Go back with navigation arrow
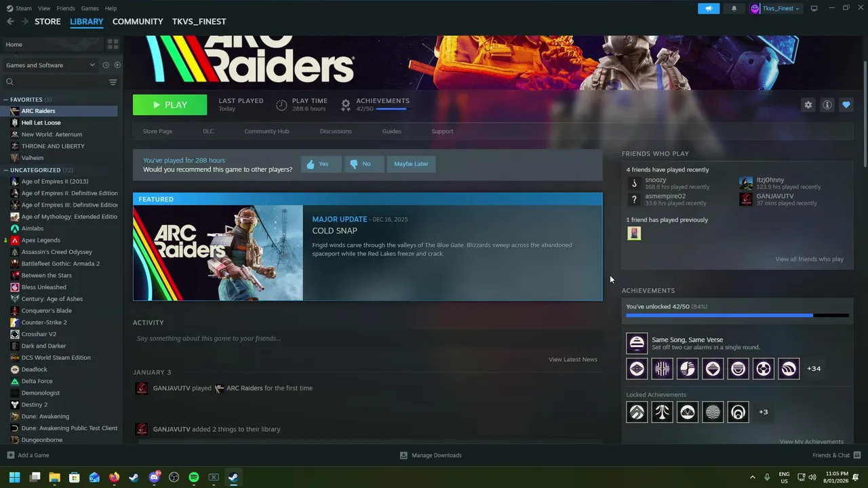Image resolution: width=868 pixels, height=488 pixels. point(10,22)
